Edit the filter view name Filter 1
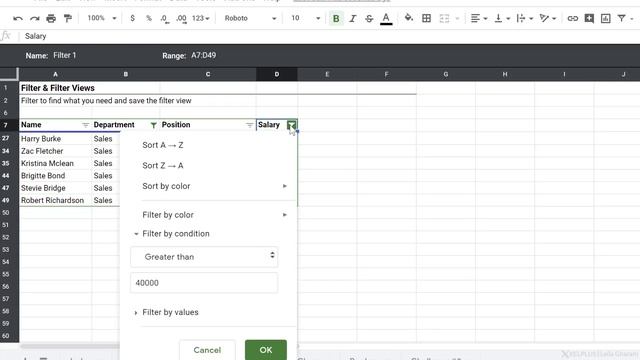Viewport: 640px width, 360px height. [x=64, y=55]
